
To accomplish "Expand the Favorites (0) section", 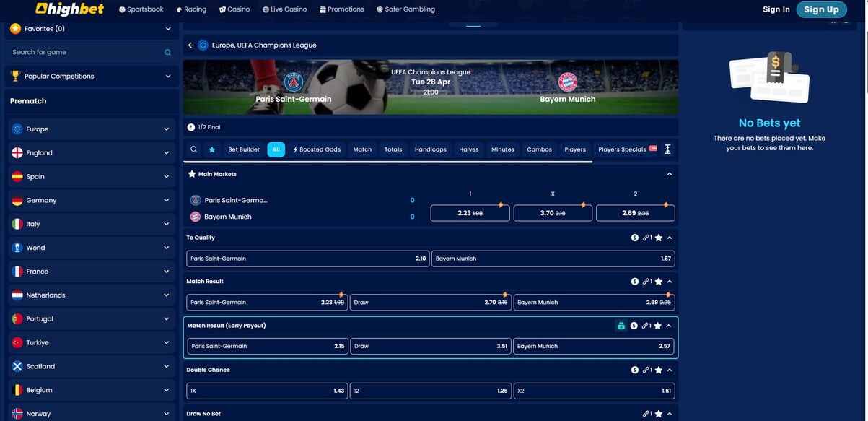I will pos(168,29).
